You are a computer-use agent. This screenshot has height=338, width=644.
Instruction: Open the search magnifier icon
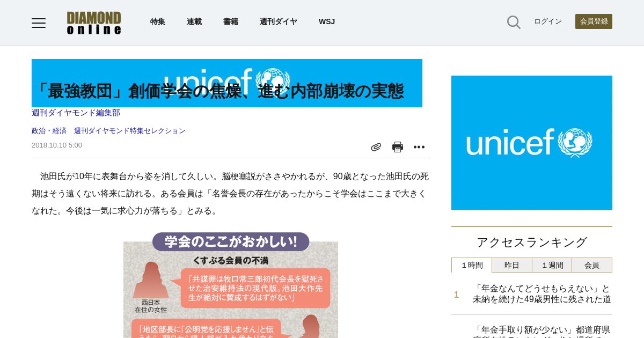click(x=514, y=22)
